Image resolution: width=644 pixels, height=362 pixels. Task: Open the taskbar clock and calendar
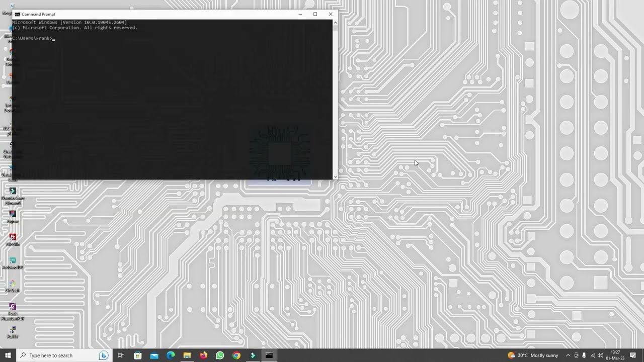pyautogui.click(x=615, y=355)
